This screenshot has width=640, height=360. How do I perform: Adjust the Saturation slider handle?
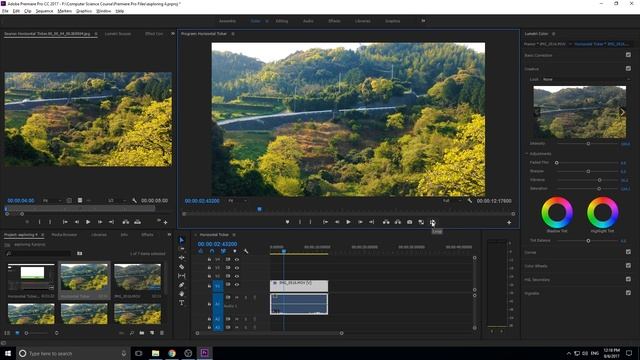[x=599, y=189]
